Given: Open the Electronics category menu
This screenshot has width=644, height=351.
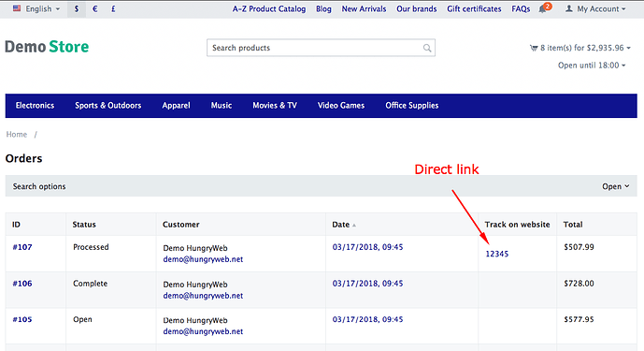Looking at the screenshot, I should pos(35,106).
